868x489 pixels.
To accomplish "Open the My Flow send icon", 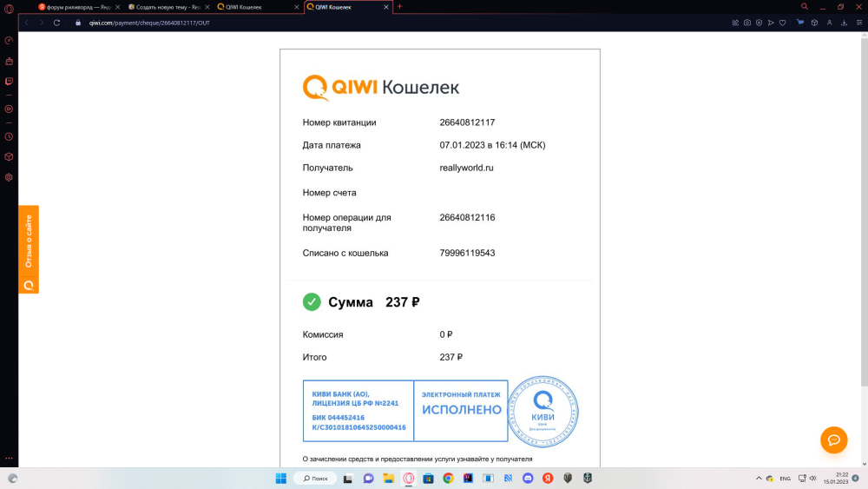I will [771, 23].
